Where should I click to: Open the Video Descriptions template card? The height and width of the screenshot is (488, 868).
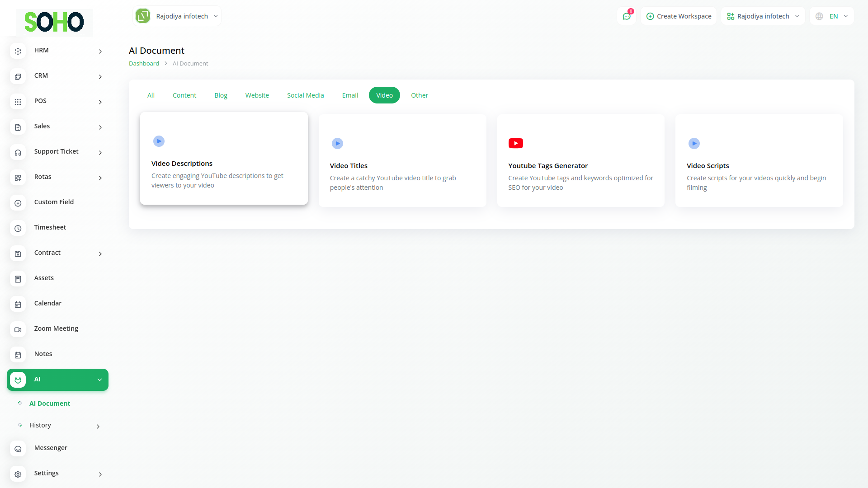coord(224,159)
